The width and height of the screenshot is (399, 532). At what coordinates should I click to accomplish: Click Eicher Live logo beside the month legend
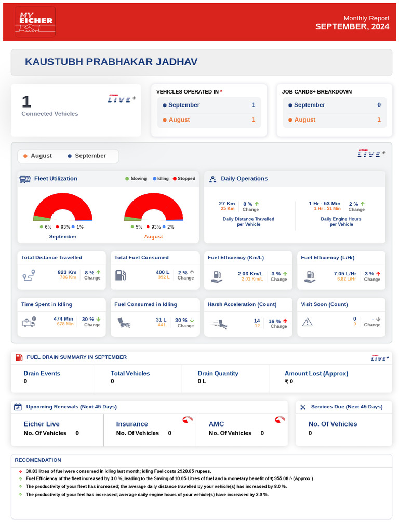click(371, 153)
